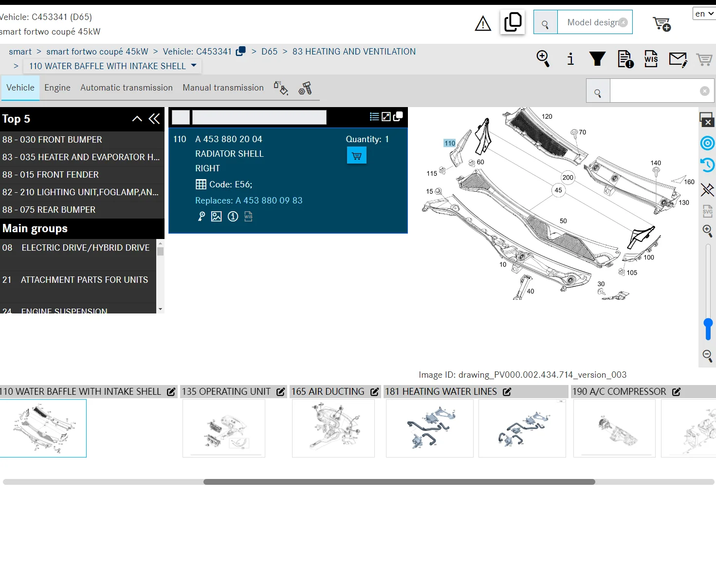This screenshot has width=716, height=588.
Task: Open the WIS document icon in toolbar
Action: point(651,59)
